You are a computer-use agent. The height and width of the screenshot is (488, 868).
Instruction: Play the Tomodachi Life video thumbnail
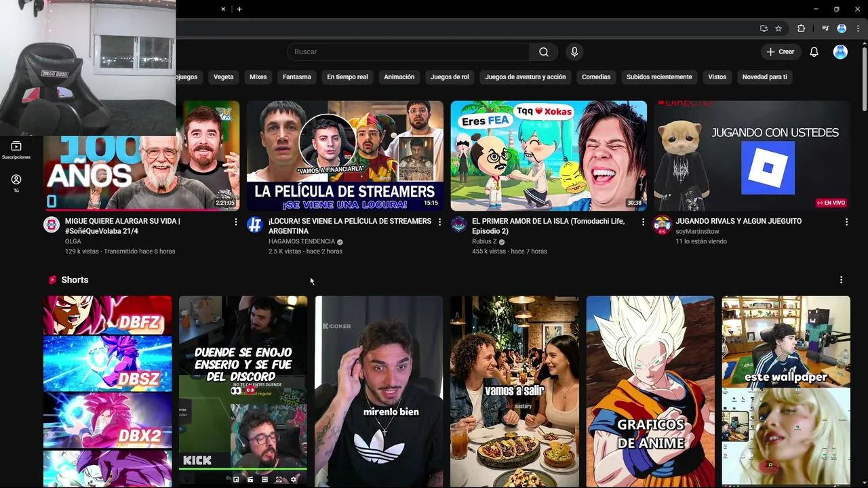coord(549,156)
